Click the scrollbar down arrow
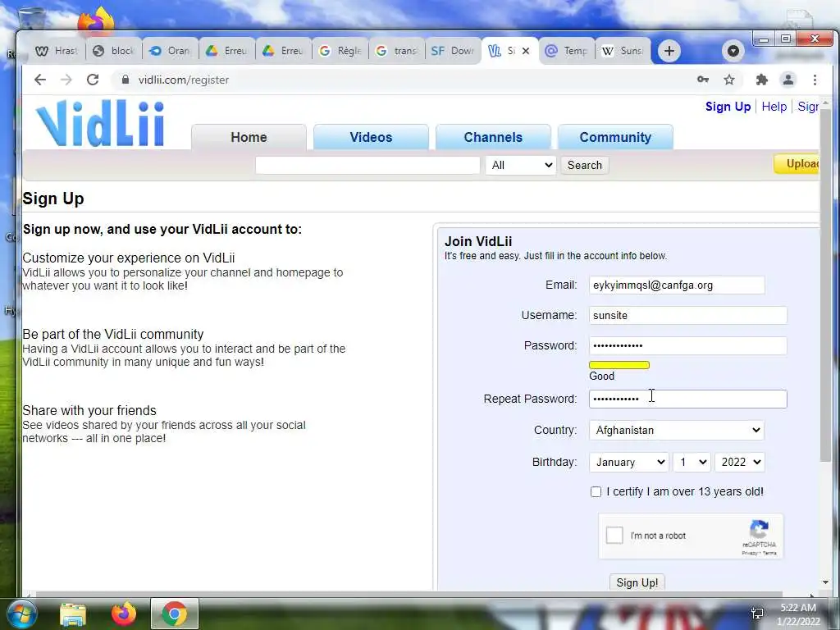This screenshot has height=630, width=840. click(825, 582)
